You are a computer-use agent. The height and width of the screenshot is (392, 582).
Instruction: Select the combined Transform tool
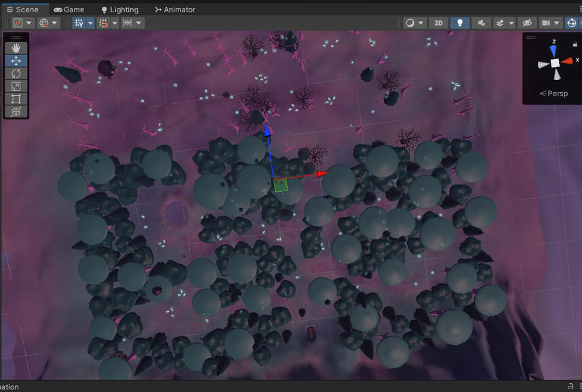point(16,111)
